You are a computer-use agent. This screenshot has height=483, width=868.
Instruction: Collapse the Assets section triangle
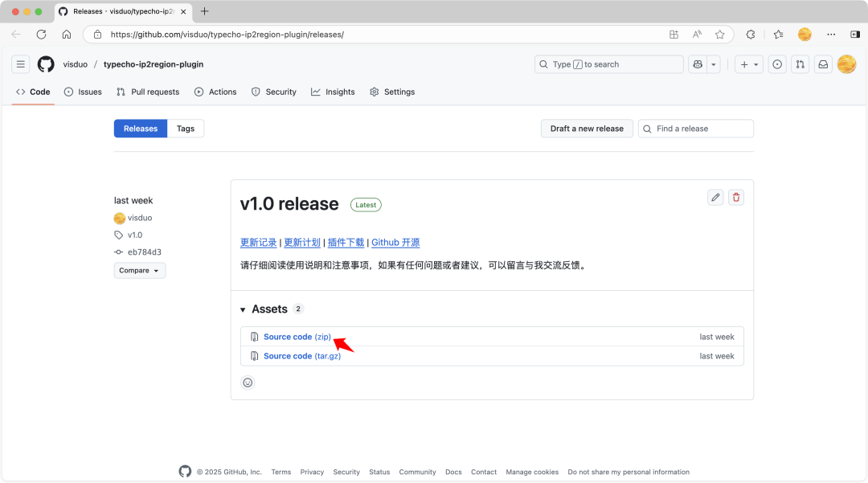243,309
